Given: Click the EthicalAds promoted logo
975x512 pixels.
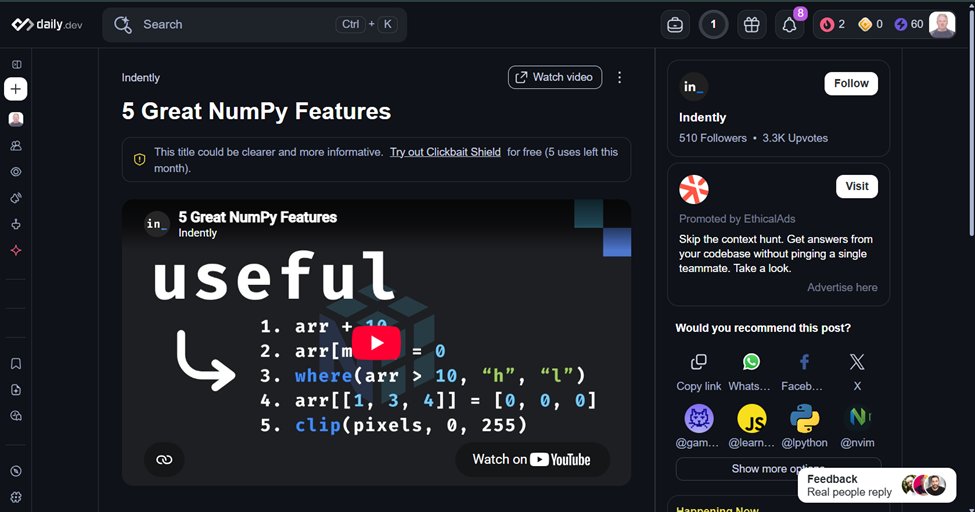Looking at the screenshot, I should [x=693, y=189].
